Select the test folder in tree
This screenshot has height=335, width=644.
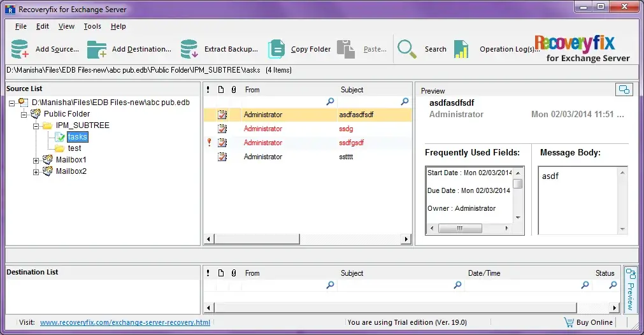pos(75,148)
